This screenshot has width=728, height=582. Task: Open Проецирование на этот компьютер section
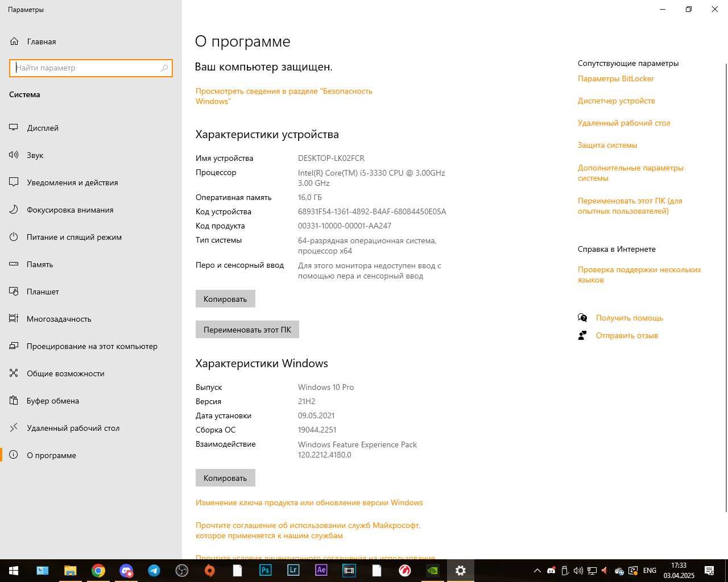(x=91, y=346)
